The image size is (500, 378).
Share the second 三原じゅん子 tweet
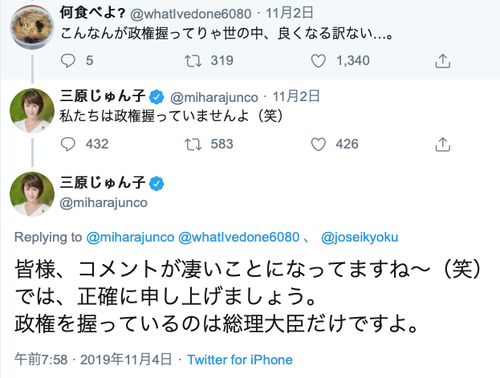(443, 144)
